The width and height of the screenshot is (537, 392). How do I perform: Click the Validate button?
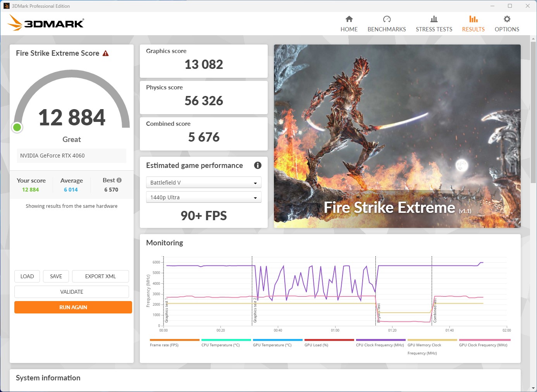(72, 292)
